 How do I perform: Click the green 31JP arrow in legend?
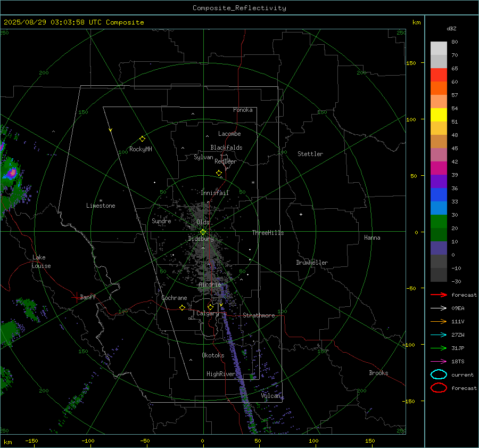click(x=439, y=348)
